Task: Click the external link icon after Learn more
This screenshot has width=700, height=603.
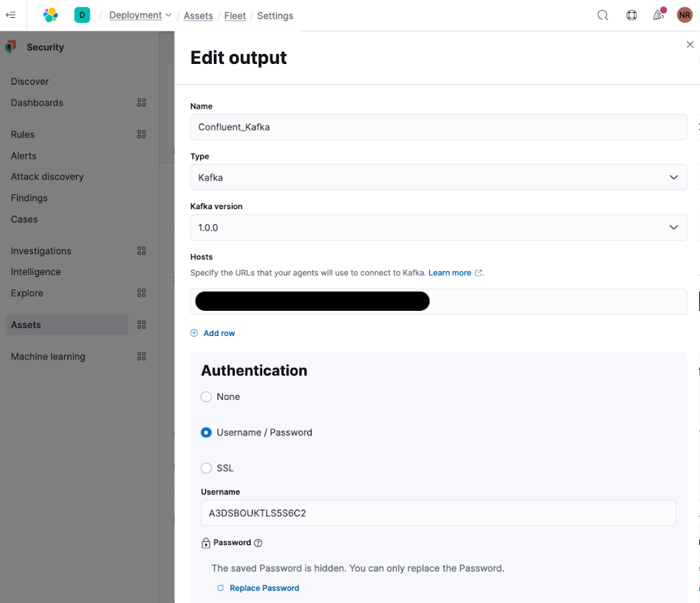Action: pyautogui.click(x=479, y=273)
